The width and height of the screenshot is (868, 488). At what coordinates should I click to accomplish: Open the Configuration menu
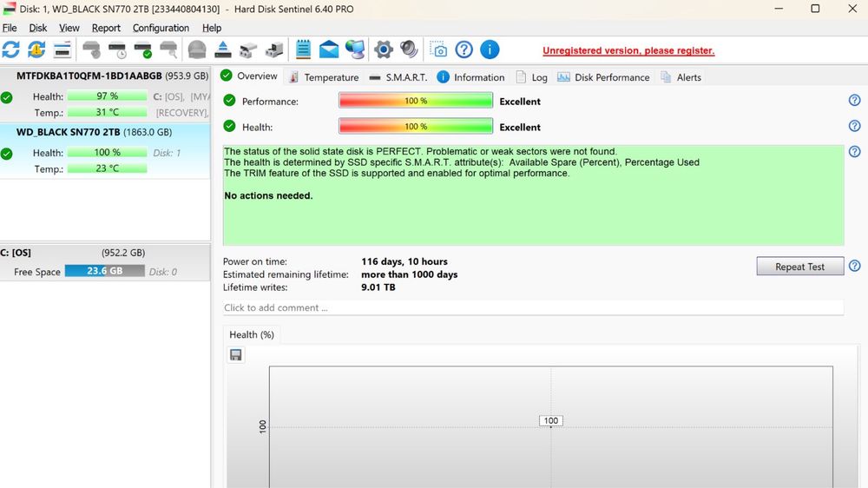pos(161,28)
